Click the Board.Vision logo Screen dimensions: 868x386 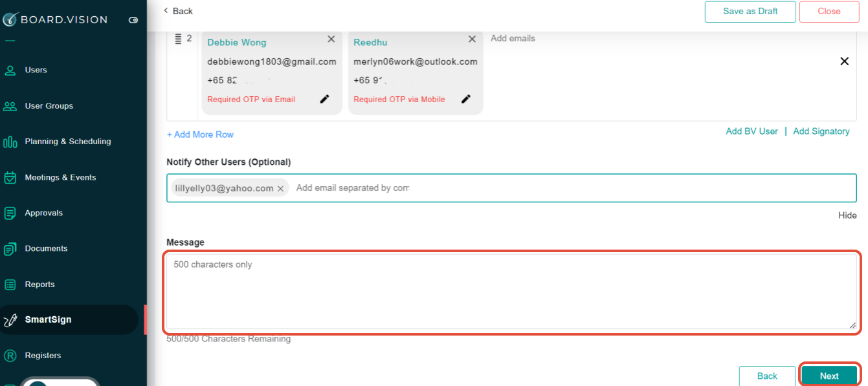[54, 19]
